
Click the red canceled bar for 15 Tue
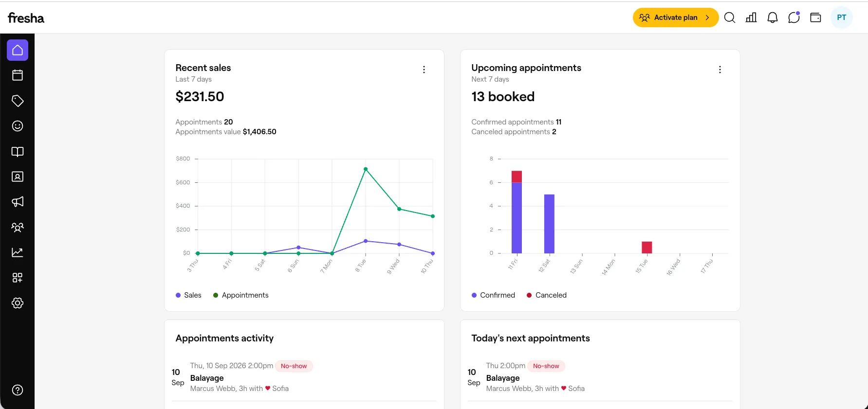point(647,248)
